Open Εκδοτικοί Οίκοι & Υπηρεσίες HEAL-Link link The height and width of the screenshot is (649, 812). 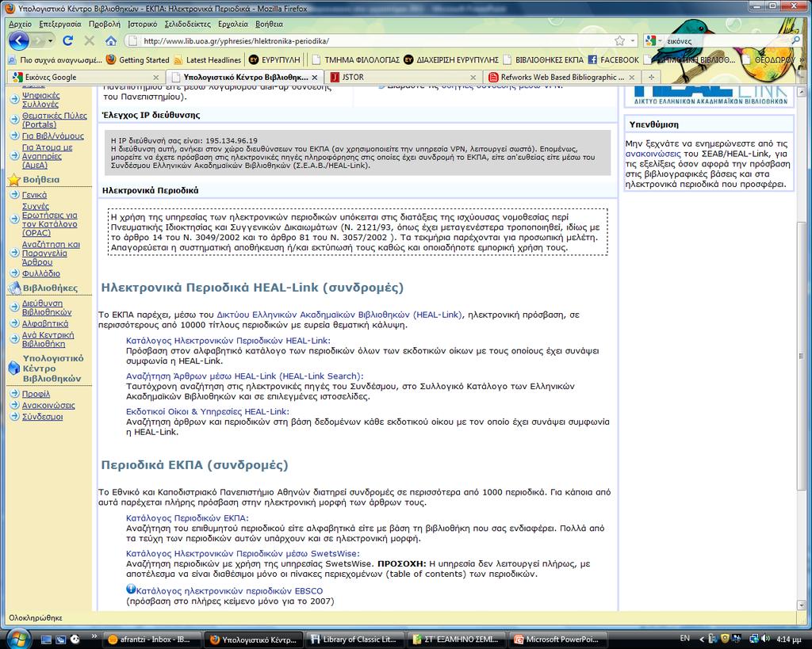(208, 411)
